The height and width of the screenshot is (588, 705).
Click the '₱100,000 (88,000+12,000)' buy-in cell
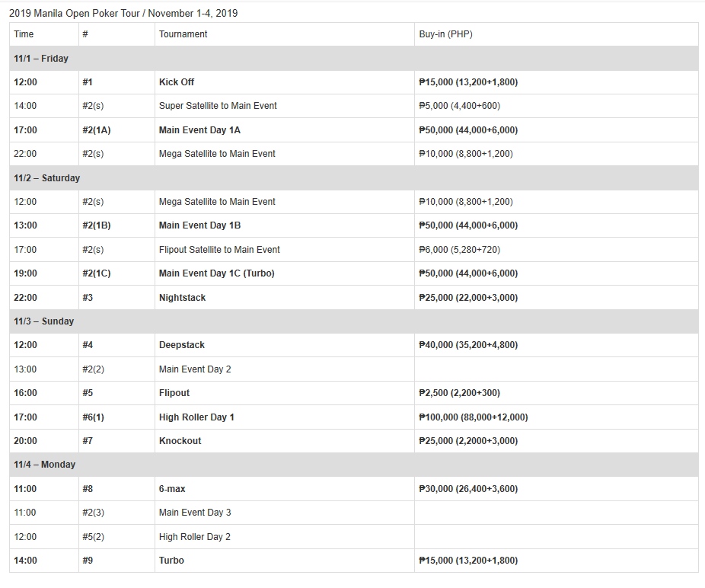(557, 417)
